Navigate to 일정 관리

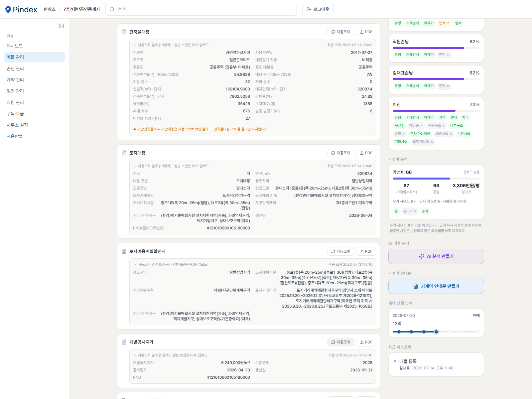(35, 91)
